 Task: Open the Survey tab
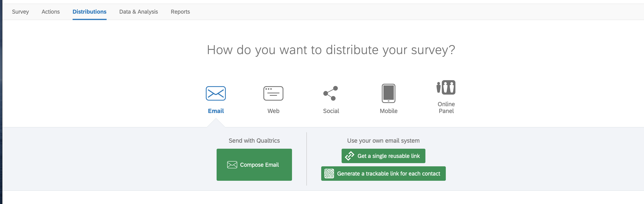point(20,12)
